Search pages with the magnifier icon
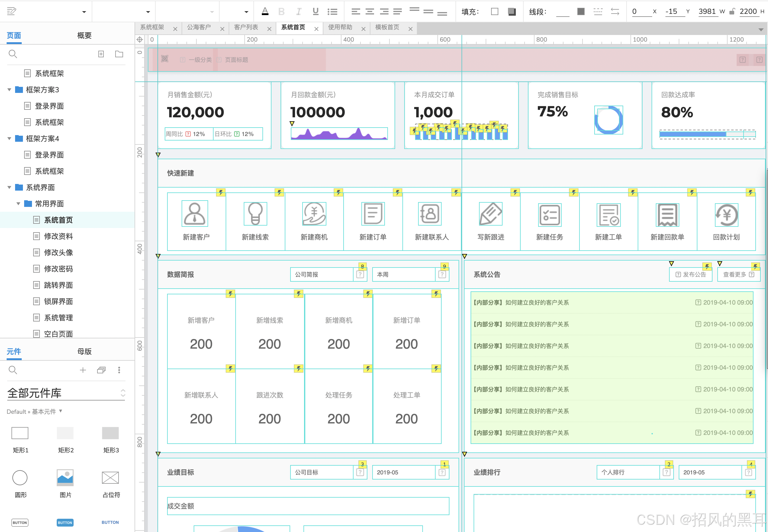This screenshot has height=532, width=768. click(13, 54)
